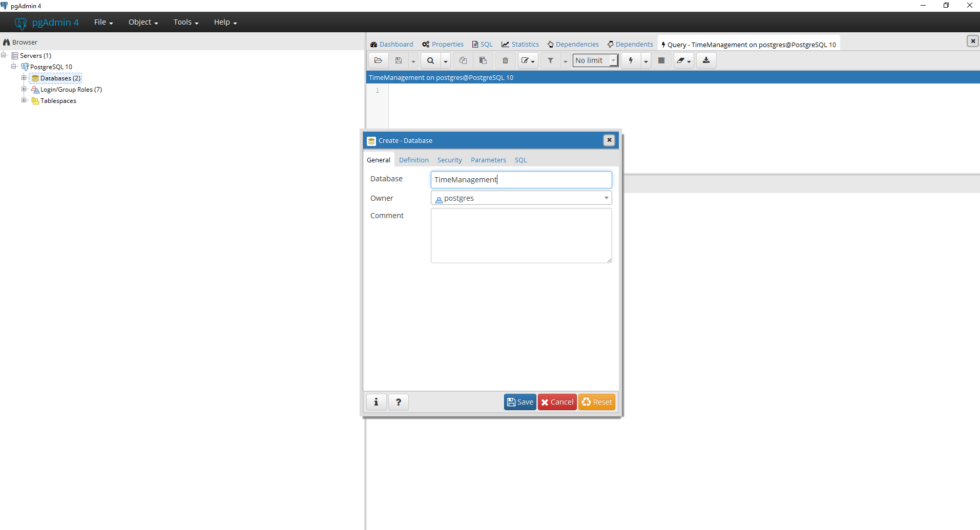Screen dimensions: 980x530
Task: Open the Help menu
Action: [225, 22]
